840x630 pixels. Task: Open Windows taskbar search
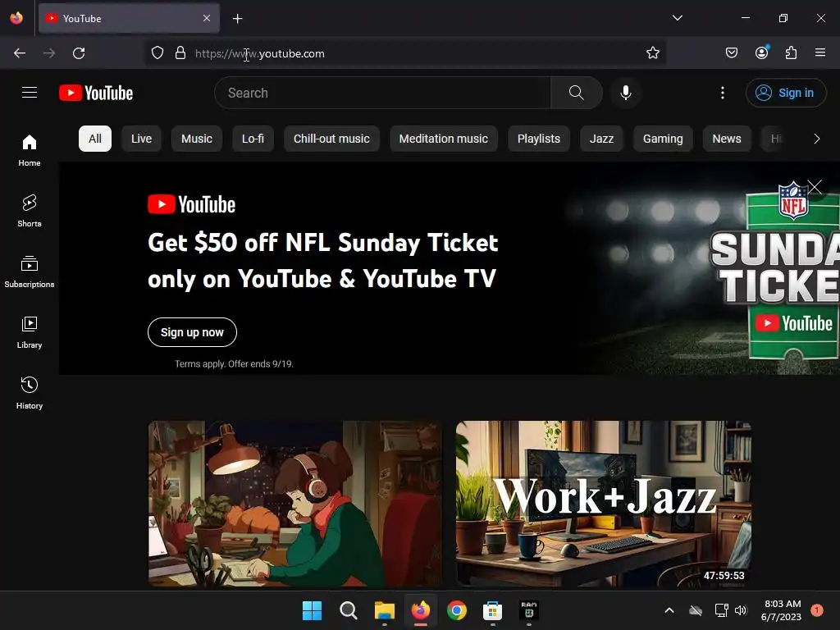click(x=348, y=610)
